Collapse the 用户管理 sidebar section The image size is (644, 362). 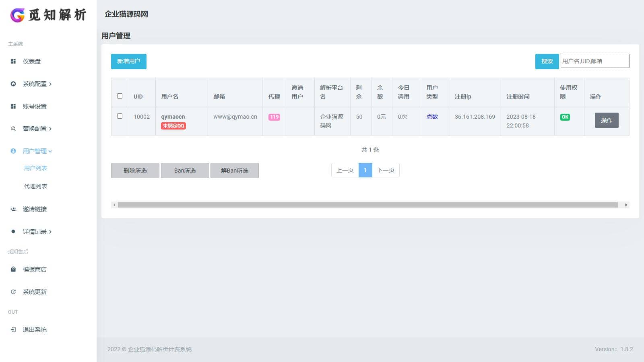[37, 151]
